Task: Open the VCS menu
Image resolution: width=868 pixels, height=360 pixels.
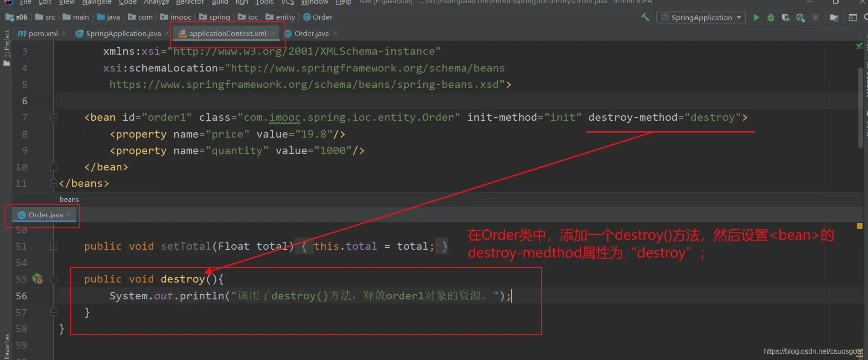Action: click(287, 2)
